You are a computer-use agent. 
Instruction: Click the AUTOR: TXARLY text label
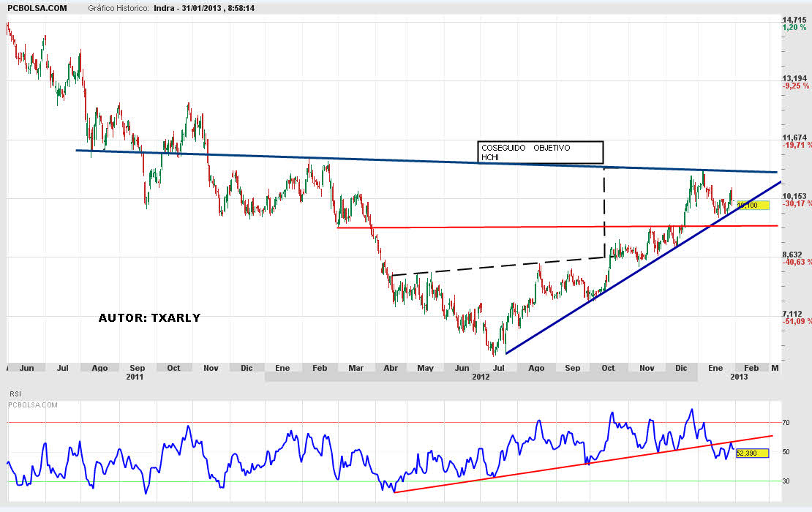pos(149,318)
